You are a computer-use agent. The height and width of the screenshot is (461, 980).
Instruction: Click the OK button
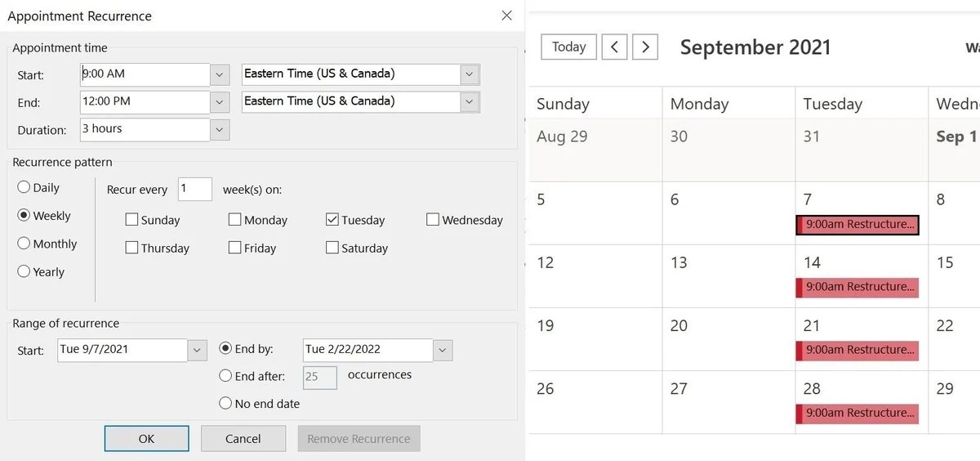pos(146,439)
